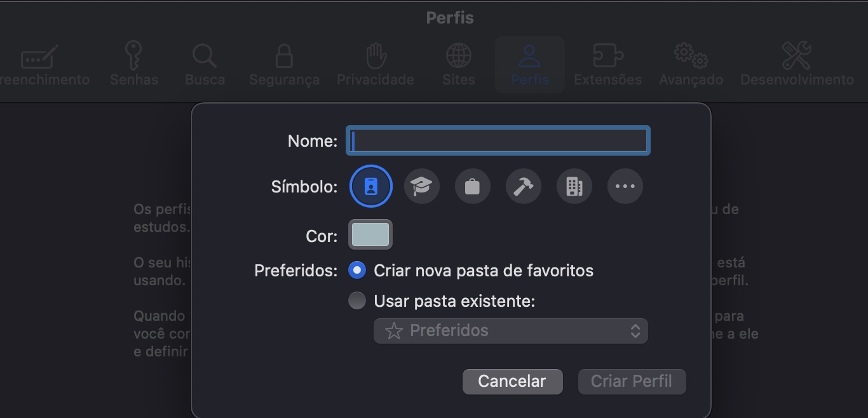The image size is (868, 418).
Task: Open the Preferidos folder dropdown
Action: click(510, 330)
